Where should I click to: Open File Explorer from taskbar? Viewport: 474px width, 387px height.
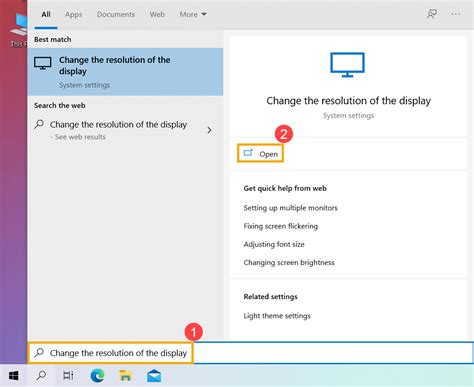click(x=125, y=376)
